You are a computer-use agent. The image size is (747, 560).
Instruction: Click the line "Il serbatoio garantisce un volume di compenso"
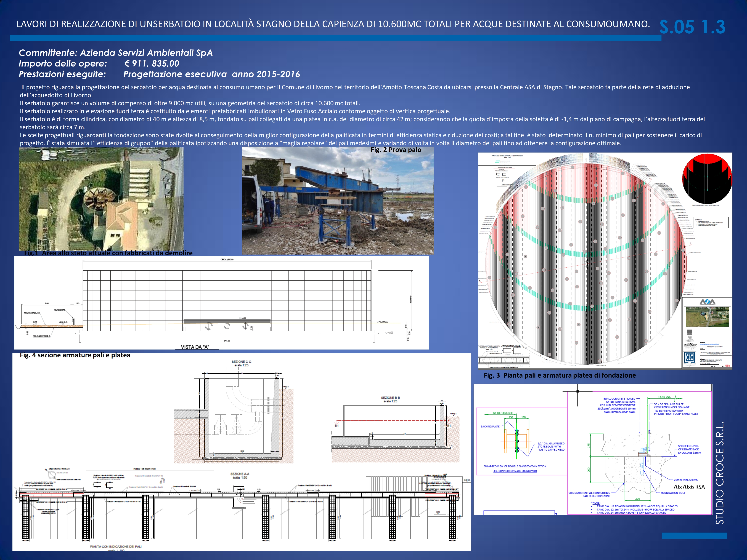[190, 103]
